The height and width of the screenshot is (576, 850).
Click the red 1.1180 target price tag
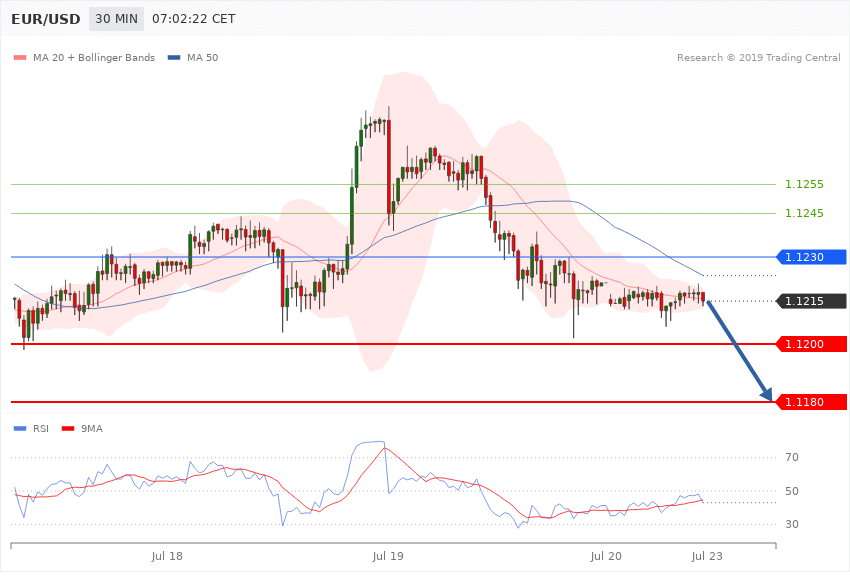(x=812, y=402)
